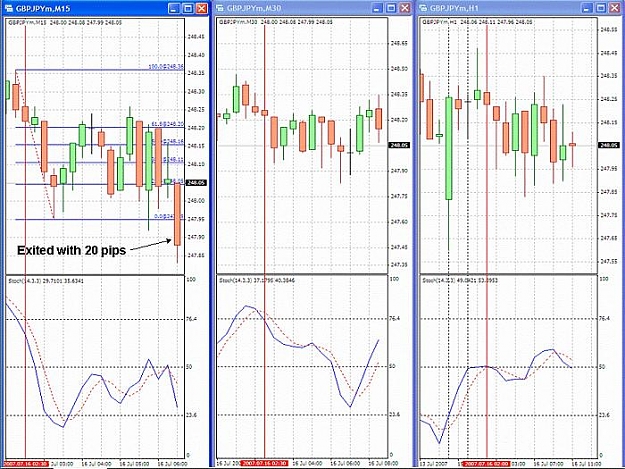Select the 61.8 Fibonacci level label at 248.20
Viewport: 625px width, 469px height.
(167, 124)
